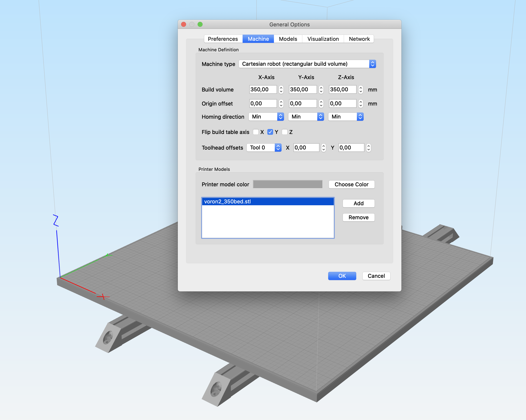Open the Network tab

(x=359, y=39)
